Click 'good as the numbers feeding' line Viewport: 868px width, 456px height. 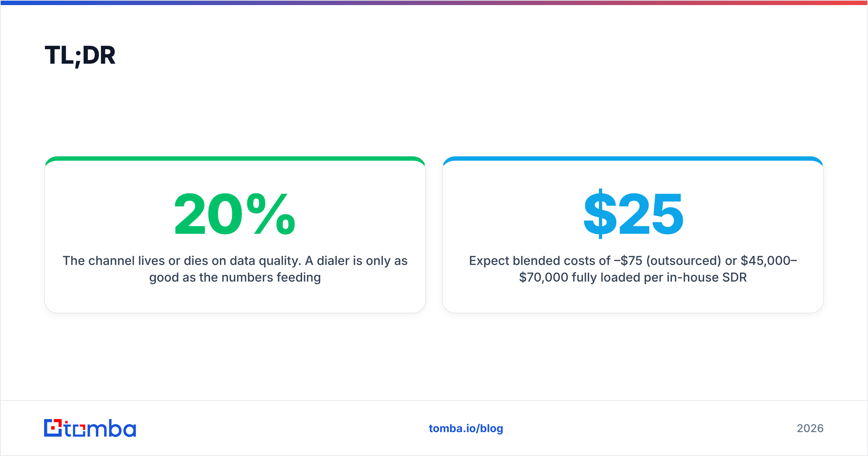pos(235,278)
